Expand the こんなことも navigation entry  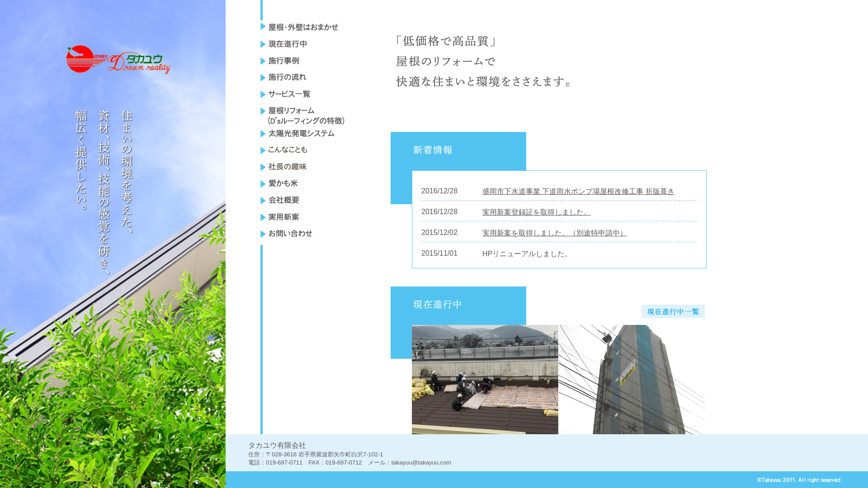pyautogui.click(x=288, y=150)
